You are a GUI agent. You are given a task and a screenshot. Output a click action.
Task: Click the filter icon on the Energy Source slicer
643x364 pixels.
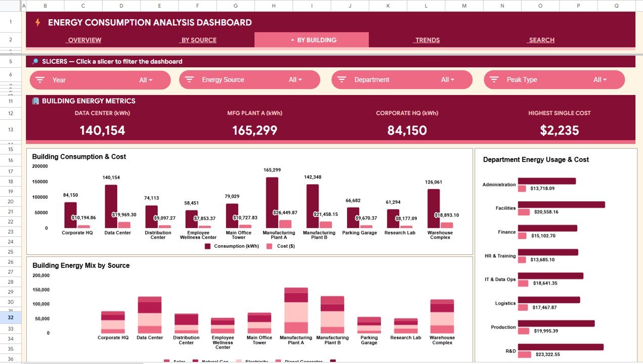click(x=189, y=79)
